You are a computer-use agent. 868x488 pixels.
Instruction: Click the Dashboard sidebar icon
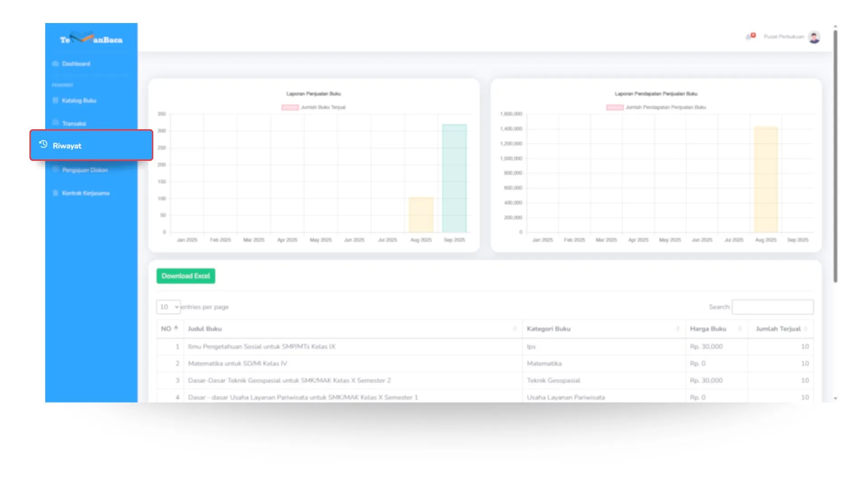[55, 64]
